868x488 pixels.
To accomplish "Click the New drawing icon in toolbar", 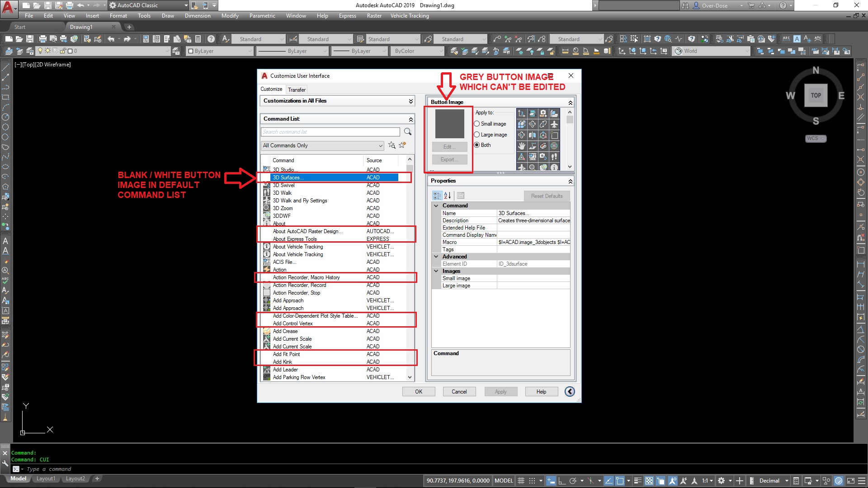I will pyautogui.click(x=9, y=39).
